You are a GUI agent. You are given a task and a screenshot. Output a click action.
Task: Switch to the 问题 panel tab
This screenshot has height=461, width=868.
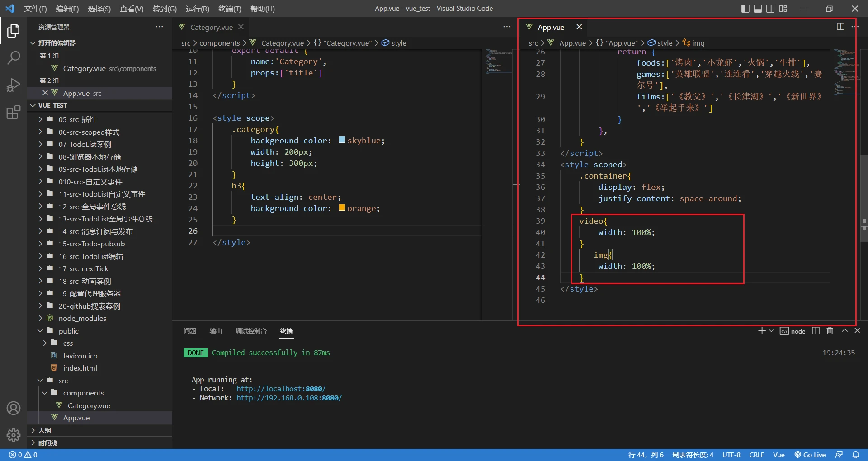(190, 331)
